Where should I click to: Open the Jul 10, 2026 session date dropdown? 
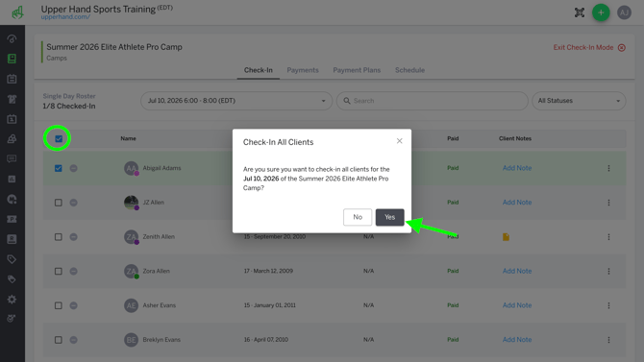(236, 101)
